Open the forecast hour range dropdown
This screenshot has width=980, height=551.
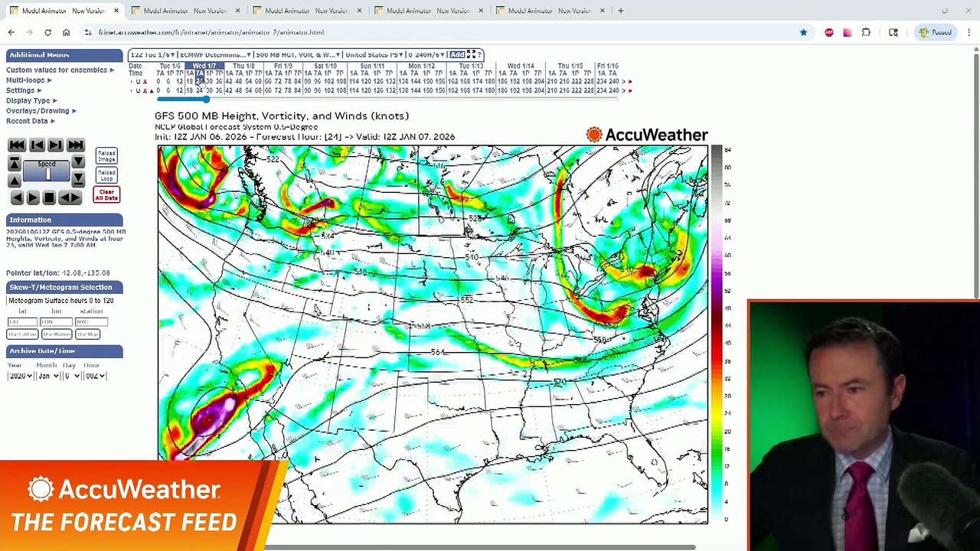point(427,55)
